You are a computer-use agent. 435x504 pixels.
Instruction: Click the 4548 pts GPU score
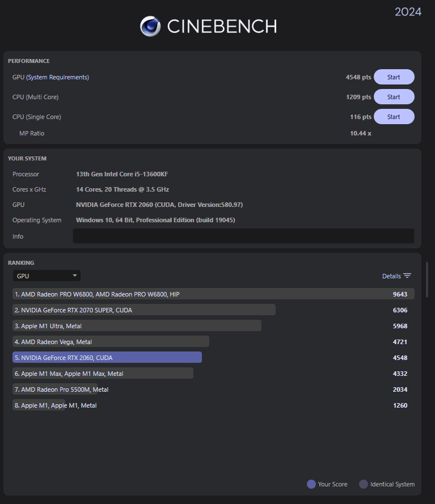tap(358, 77)
